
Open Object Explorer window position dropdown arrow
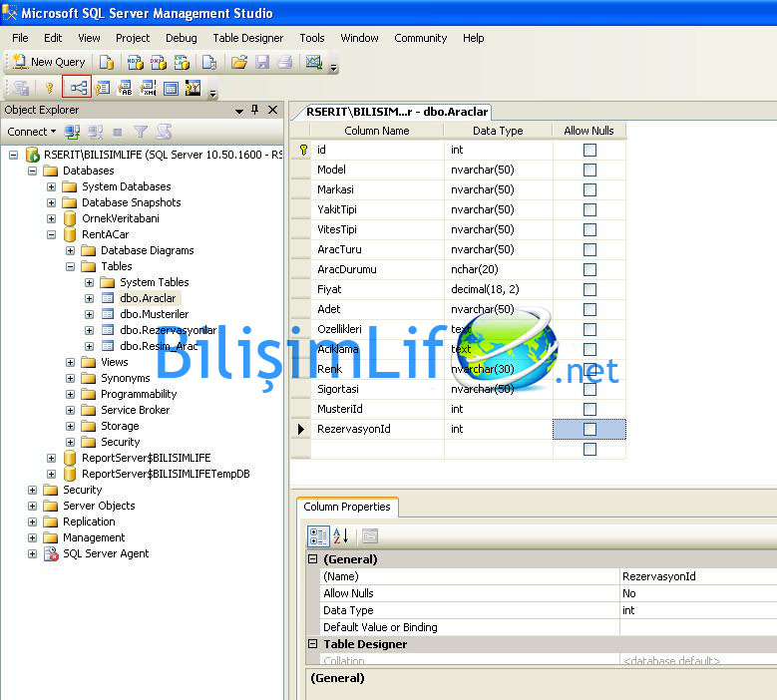click(x=239, y=111)
